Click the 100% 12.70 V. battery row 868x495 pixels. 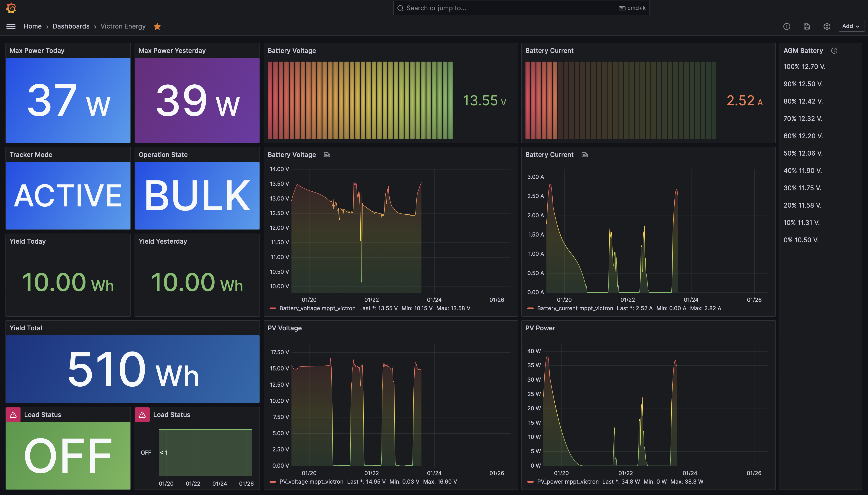[x=804, y=67]
